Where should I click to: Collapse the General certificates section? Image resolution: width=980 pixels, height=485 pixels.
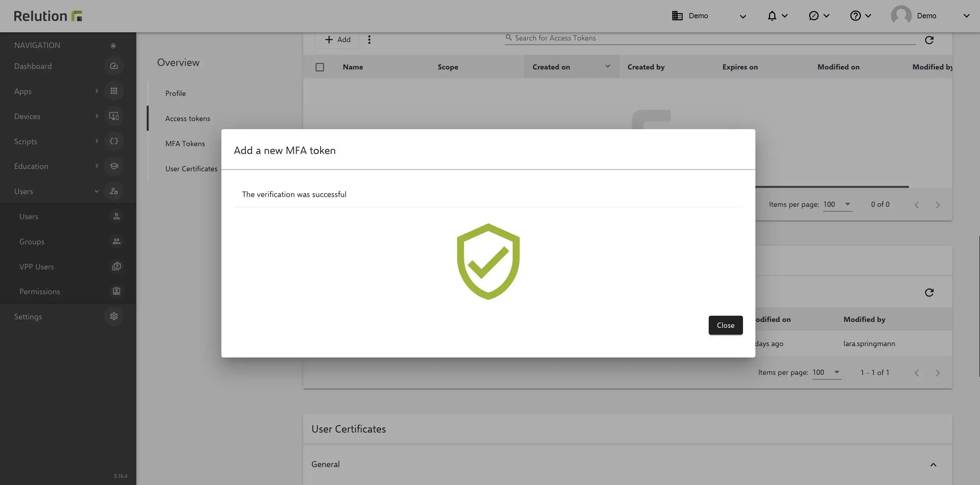point(933,465)
